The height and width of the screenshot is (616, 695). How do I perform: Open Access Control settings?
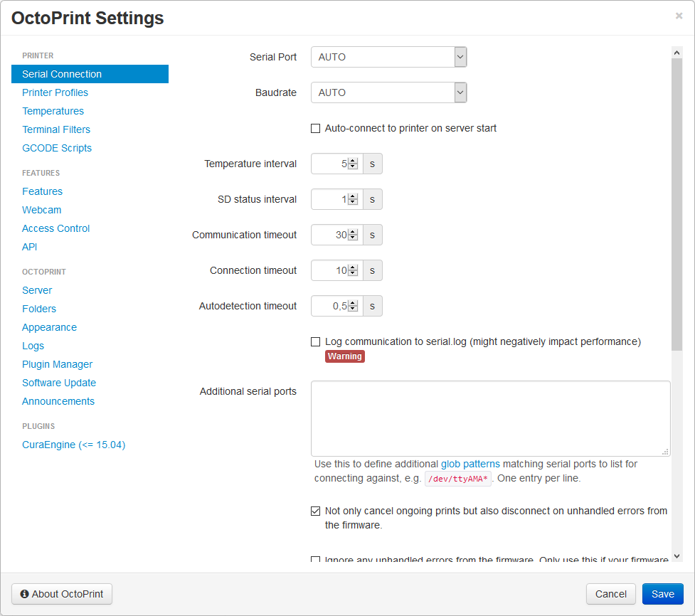pyautogui.click(x=56, y=228)
